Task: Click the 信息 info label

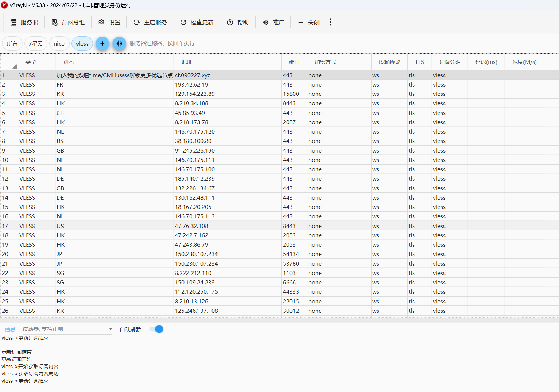Action: (x=10, y=329)
